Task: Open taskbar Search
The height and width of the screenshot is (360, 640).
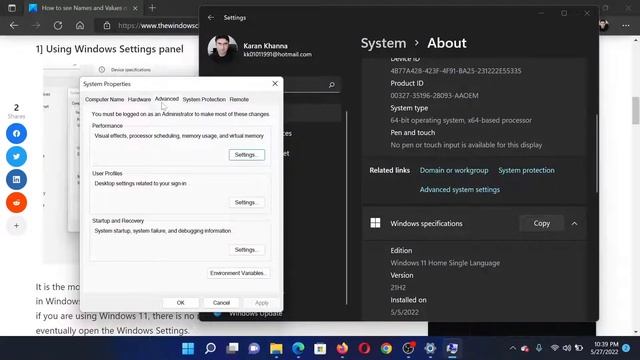Action: [210, 348]
